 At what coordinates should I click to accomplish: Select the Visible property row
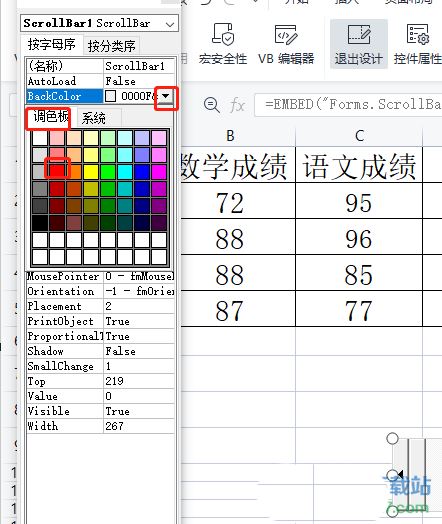click(100, 411)
